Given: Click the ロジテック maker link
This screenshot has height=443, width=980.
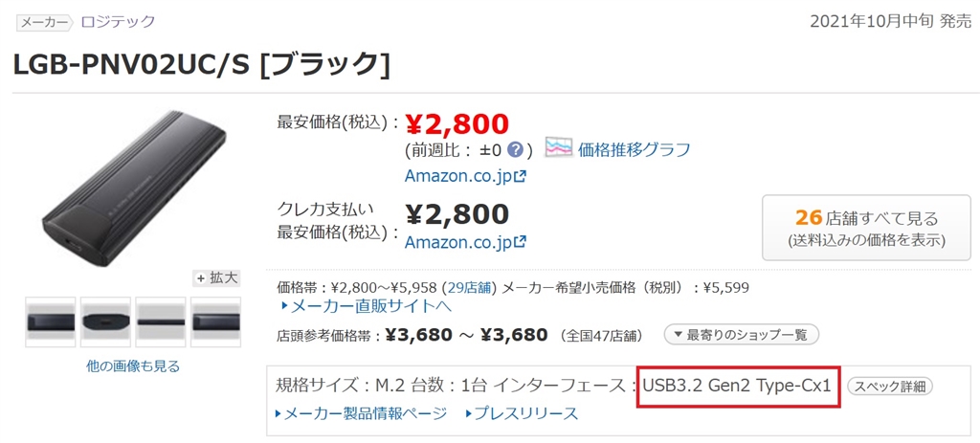Looking at the screenshot, I should pyautogui.click(x=118, y=21).
